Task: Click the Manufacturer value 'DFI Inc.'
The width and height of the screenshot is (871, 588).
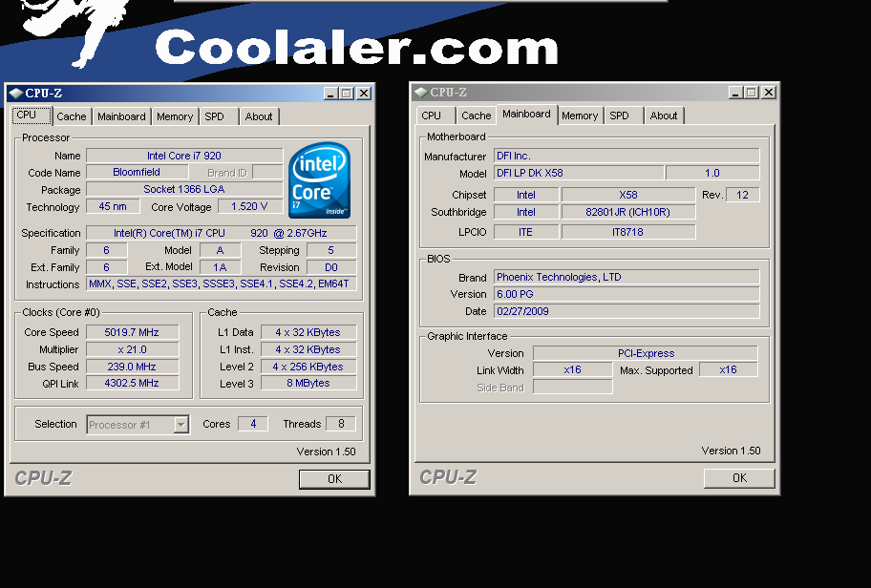Action: [627, 156]
